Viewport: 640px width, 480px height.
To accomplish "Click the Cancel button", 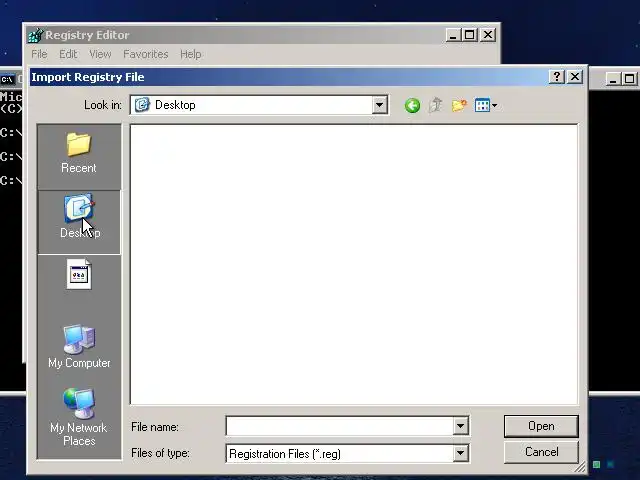I will [541, 452].
